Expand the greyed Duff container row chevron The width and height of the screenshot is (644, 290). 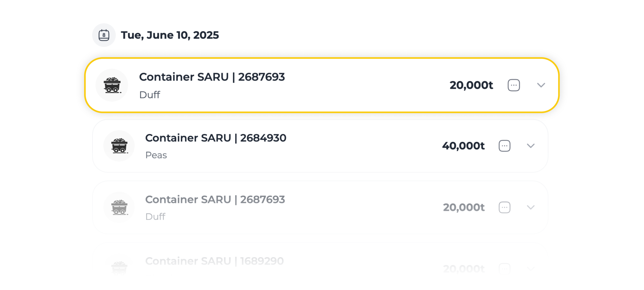click(530, 207)
